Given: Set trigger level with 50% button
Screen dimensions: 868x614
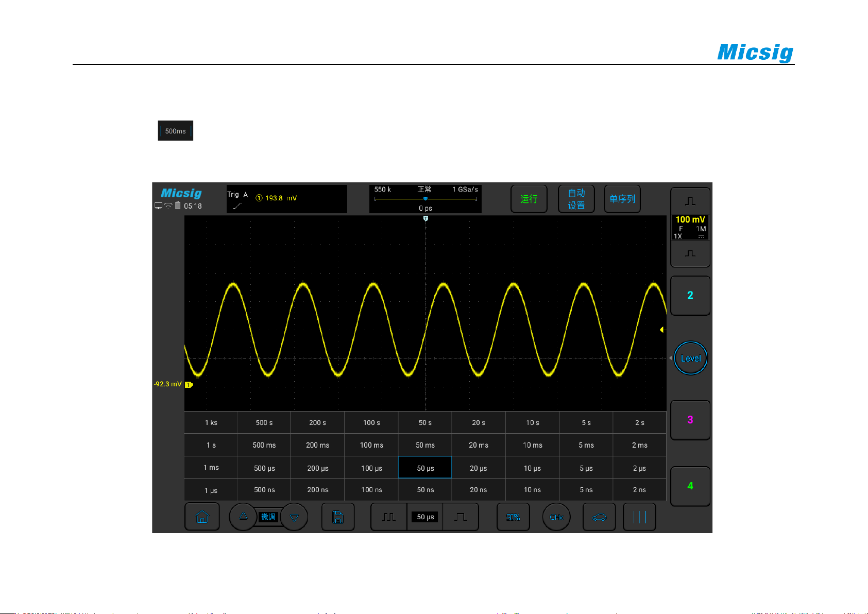Looking at the screenshot, I should click(x=513, y=517).
